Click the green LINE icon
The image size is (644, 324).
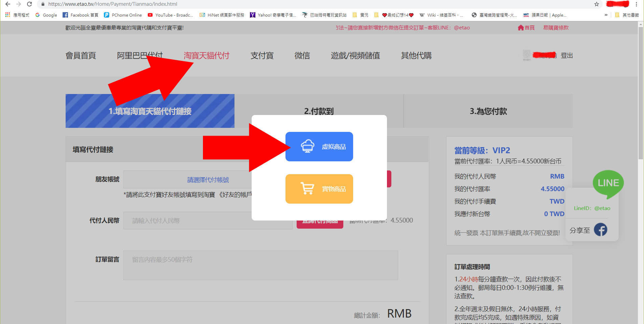(608, 184)
